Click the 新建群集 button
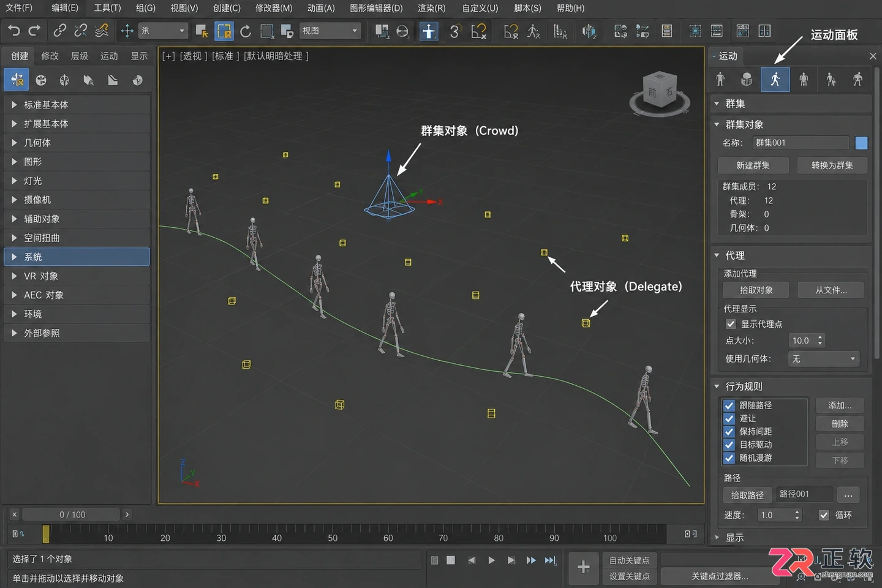 pyautogui.click(x=753, y=165)
